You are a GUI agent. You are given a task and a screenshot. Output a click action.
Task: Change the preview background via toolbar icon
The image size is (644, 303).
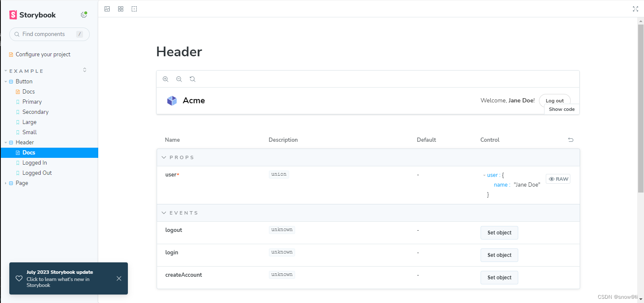[107, 9]
